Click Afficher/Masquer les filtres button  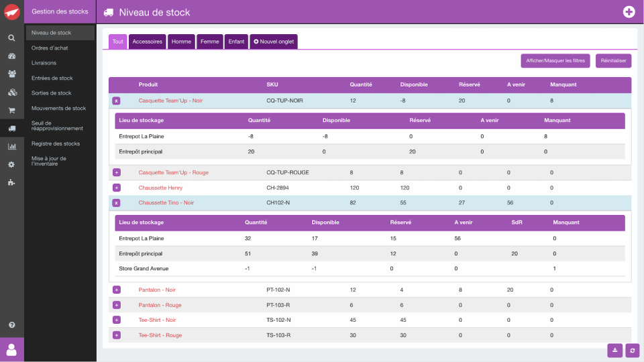pyautogui.click(x=555, y=61)
